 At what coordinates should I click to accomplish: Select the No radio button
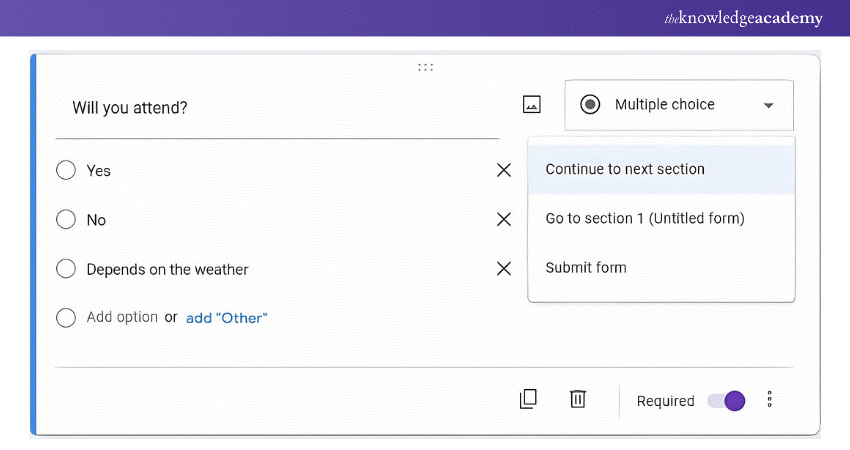[66, 220]
